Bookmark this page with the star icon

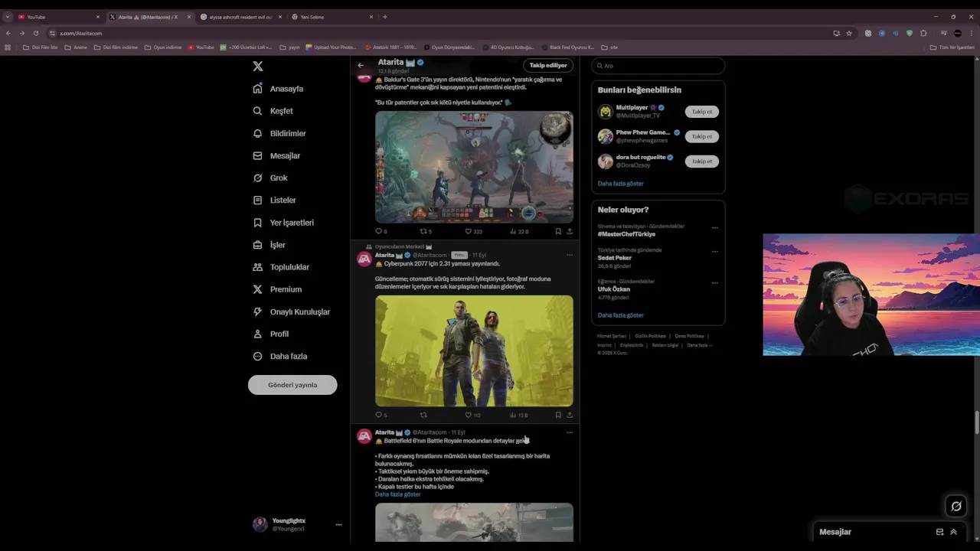tap(849, 33)
